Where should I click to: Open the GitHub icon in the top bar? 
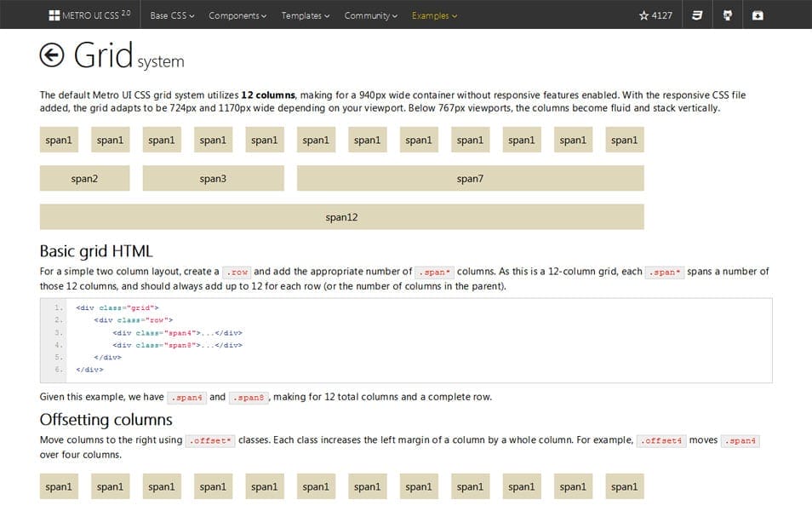tap(727, 14)
